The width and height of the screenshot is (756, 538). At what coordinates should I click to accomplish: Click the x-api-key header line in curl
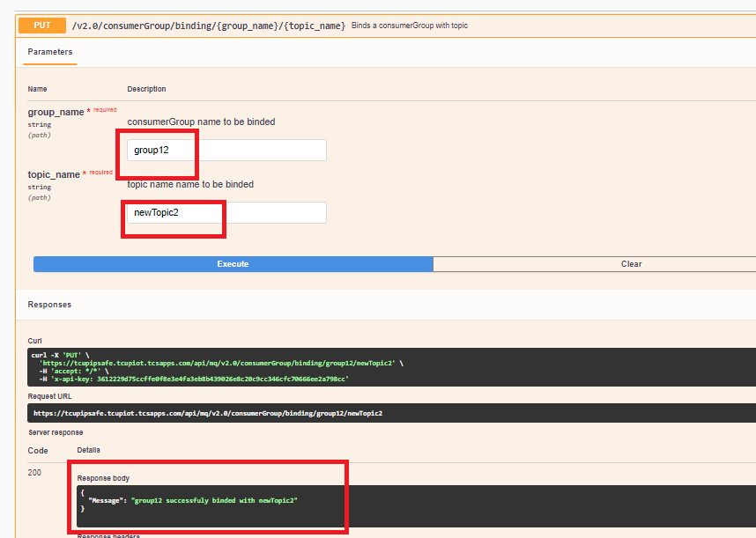pos(194,379)
